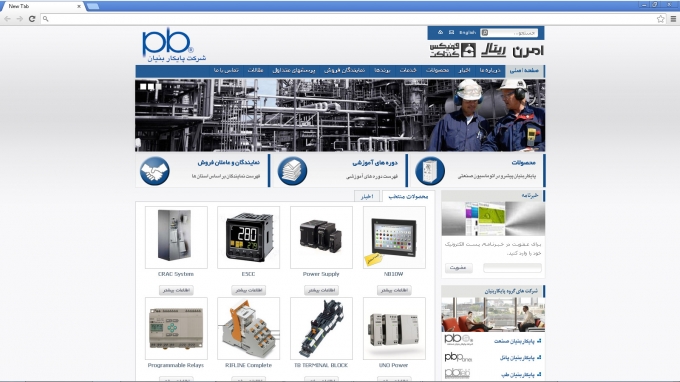Click the round training courses books icon
This screenshot has width=680, height=382.
(x=292, y=171)
